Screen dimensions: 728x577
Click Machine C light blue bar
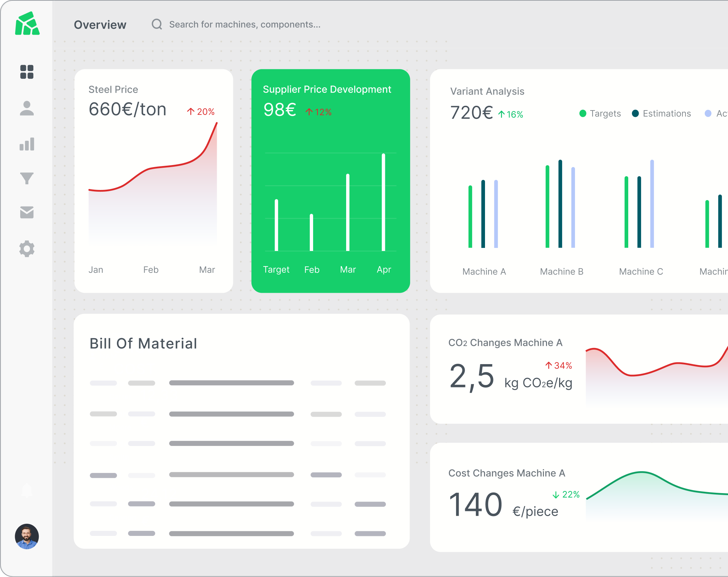652,204
